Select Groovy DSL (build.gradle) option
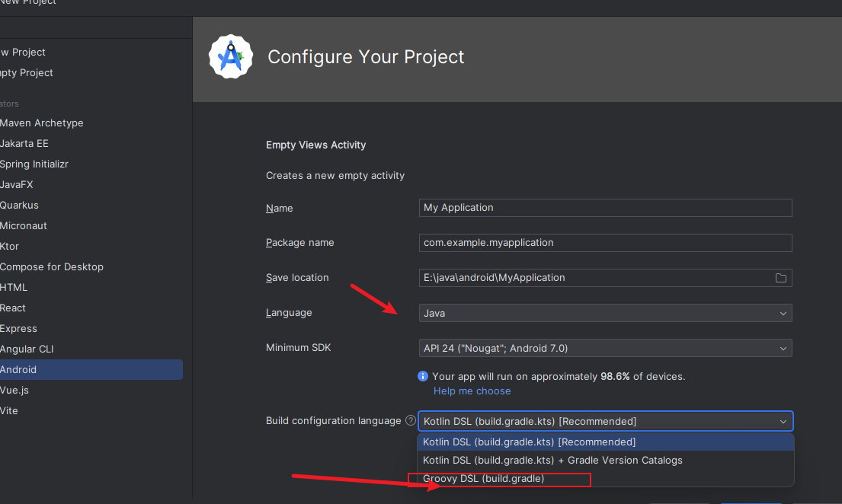Screen dimensions: 842x504 coord(606,478)
